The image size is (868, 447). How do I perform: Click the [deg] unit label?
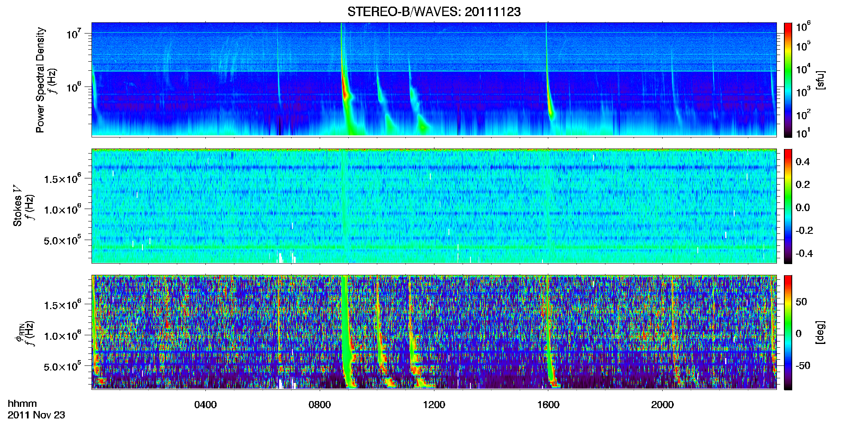pyautogui.click(x=820, y=332)
